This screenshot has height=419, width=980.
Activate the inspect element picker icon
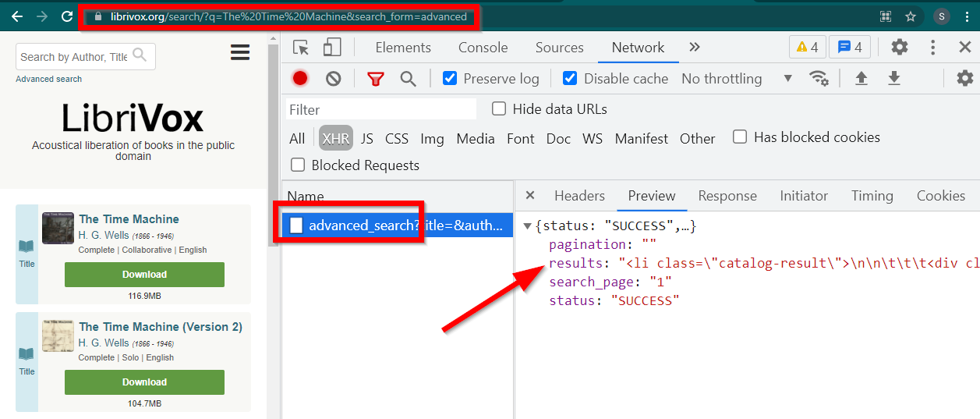(301, 48)
